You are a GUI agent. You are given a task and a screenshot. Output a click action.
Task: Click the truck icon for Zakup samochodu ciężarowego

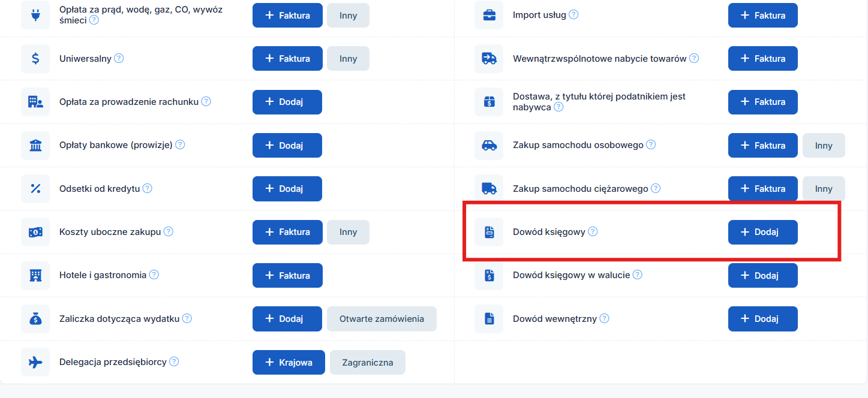[489, 189]
